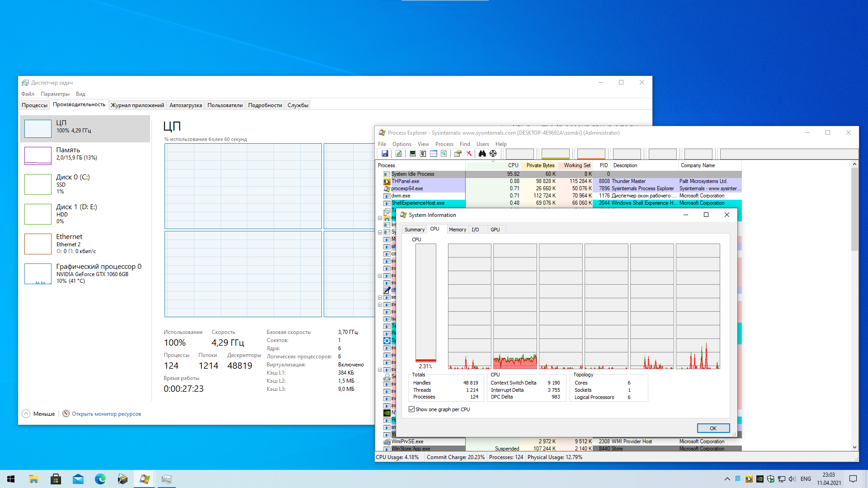Collapse the first process tree node box

pos(380,218)
